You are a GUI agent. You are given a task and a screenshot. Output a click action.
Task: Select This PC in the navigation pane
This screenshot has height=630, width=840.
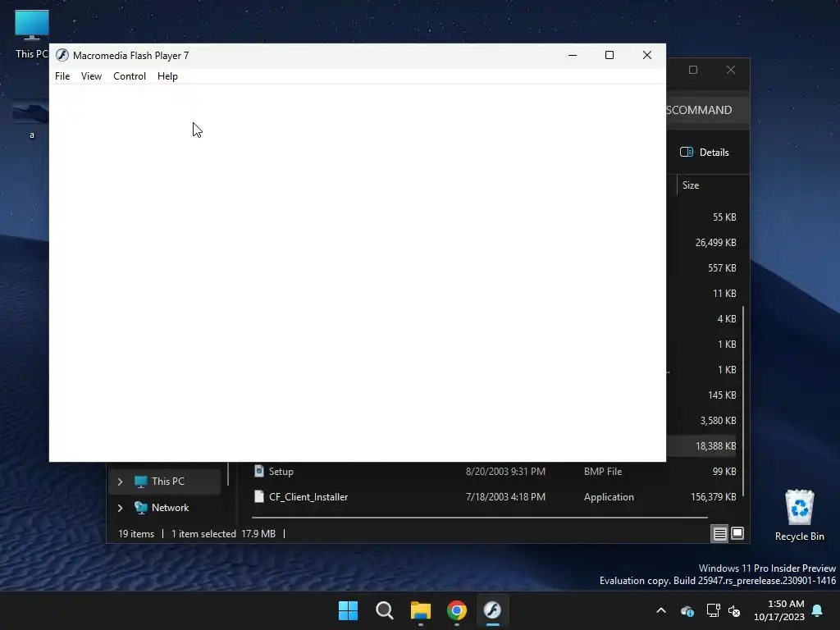pos(165,481)
